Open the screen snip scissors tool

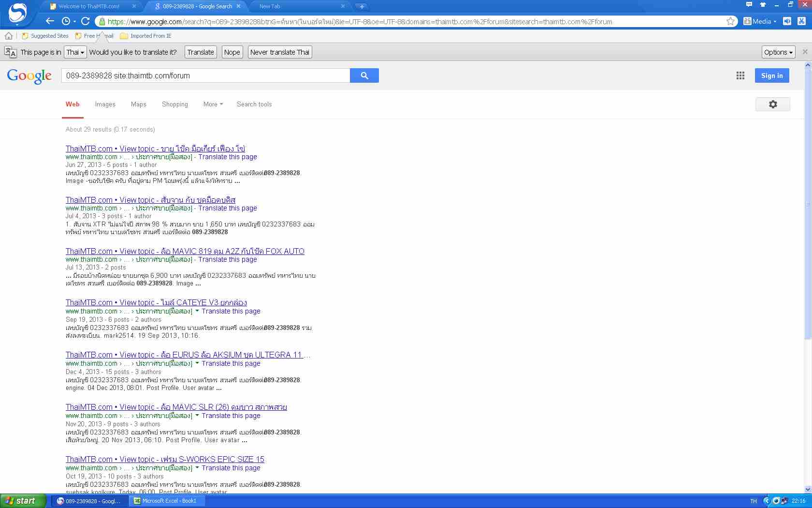click(x=801, y=21)
